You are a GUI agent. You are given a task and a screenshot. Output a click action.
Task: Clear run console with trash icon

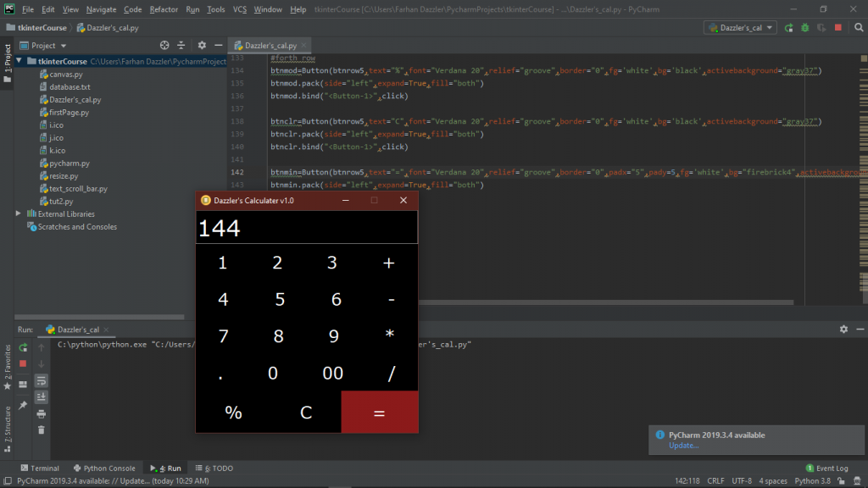coord(41,430)
